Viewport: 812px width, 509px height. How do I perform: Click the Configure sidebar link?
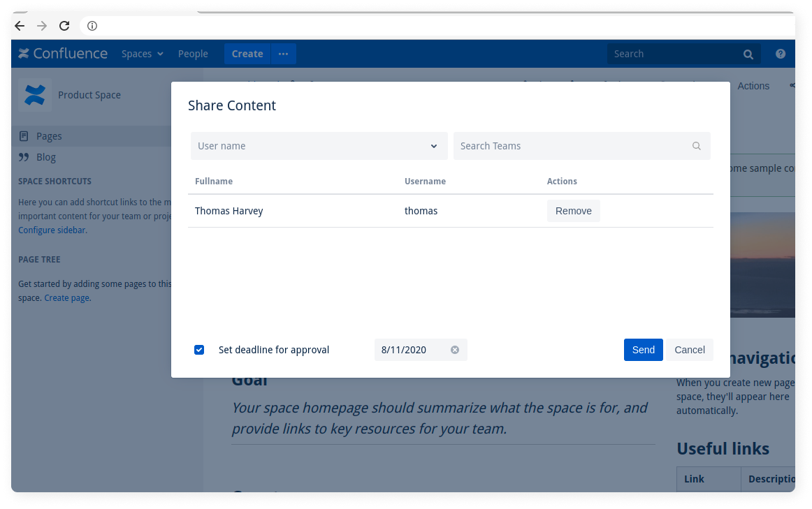[51, 230]
